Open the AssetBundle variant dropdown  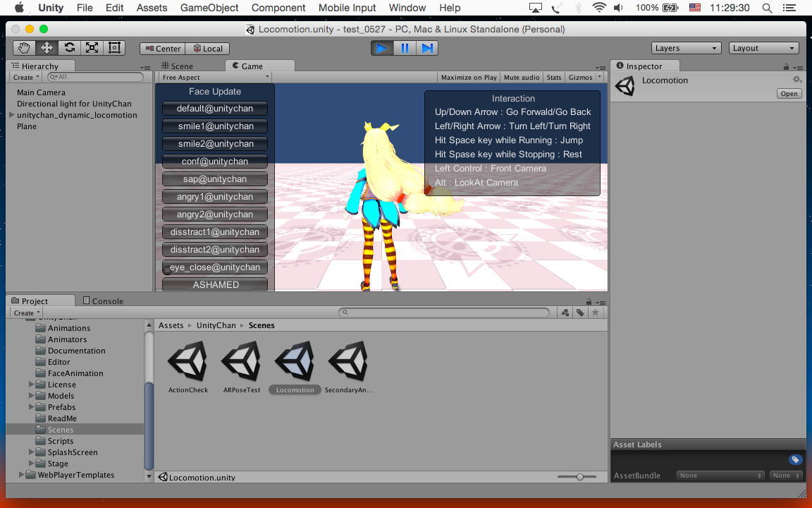(x=785, y=476)
